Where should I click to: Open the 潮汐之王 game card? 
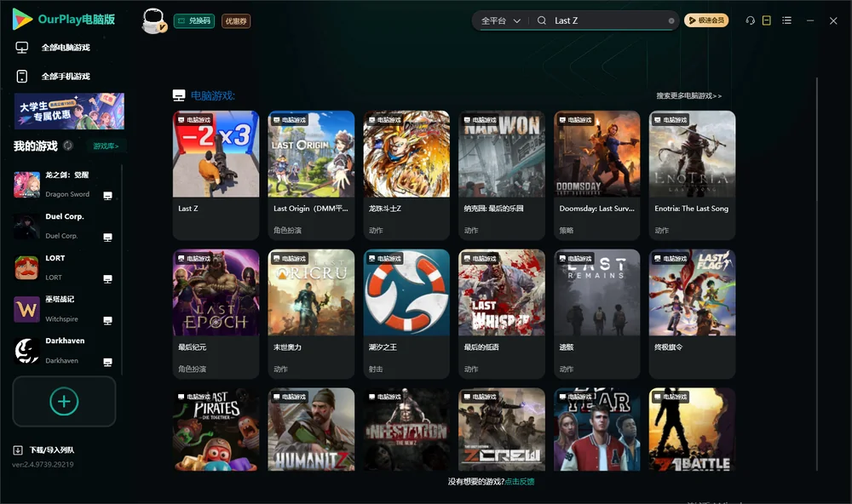coord(406,314)
